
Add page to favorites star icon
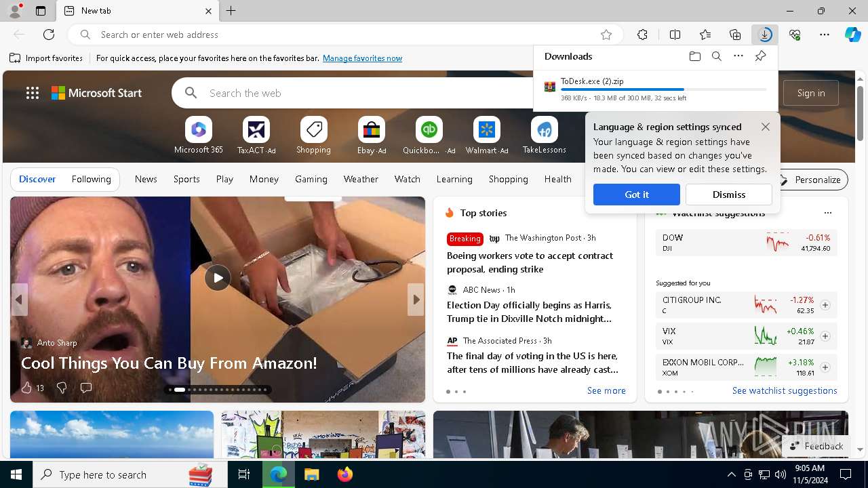coord(606,35)
